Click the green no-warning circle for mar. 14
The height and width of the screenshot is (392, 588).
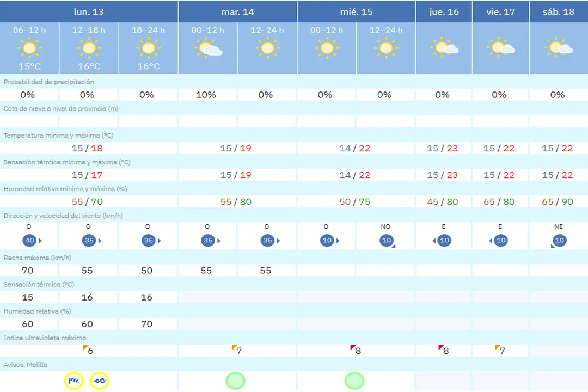pos(236,381)
